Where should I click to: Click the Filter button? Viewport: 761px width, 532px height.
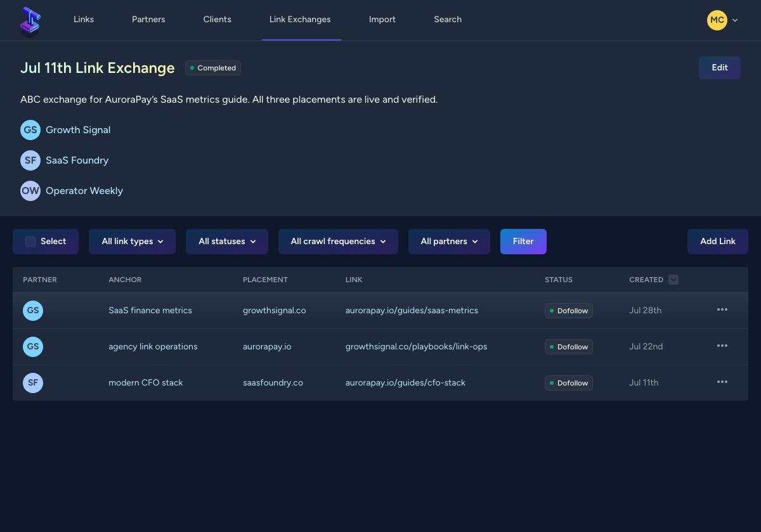pyautogui.click(x=523, y=242)
